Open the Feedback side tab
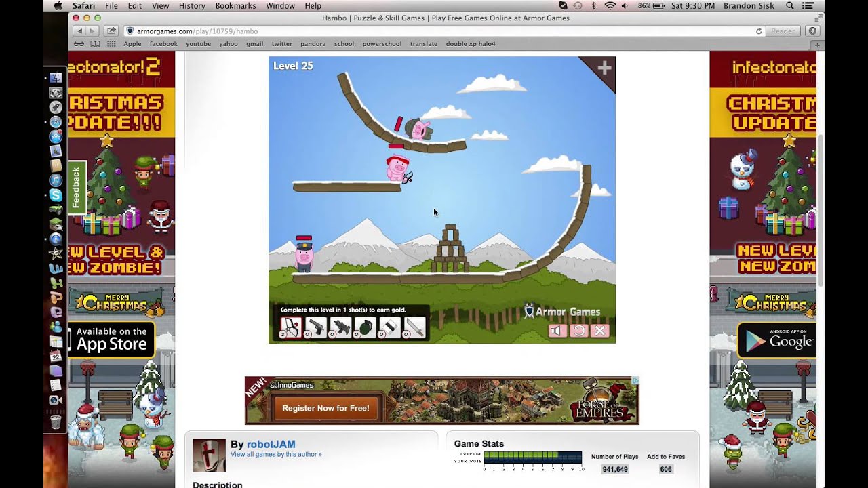The height and width of the screenshot is (488, 868). (77, 188)
